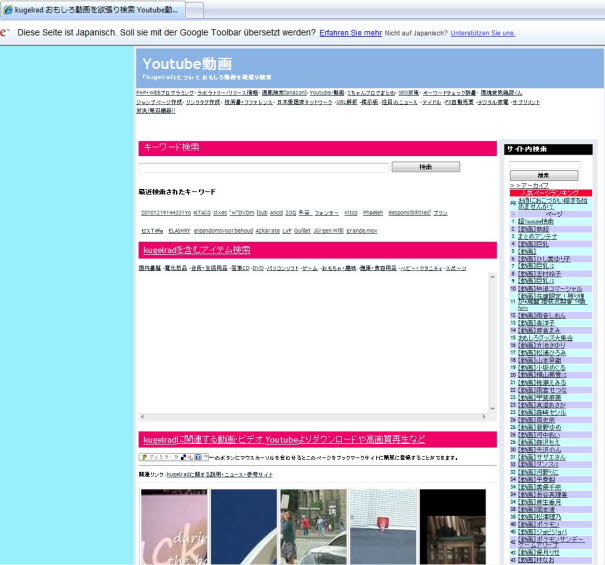This screenshot has width=605, height=565.
Task: Open recent keyword 'ELASHRY'
Action: click(179, 231)
